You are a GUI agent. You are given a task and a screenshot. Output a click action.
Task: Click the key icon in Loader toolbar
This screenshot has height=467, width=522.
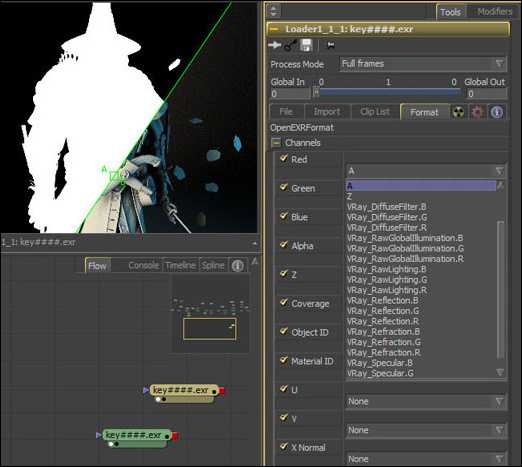pos(290,45)
